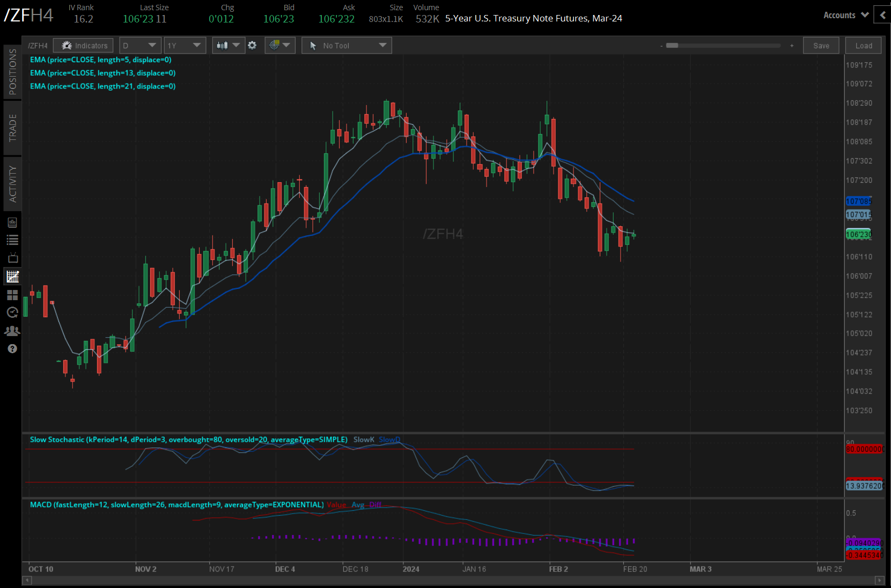Open the Indicators panel

84,46
